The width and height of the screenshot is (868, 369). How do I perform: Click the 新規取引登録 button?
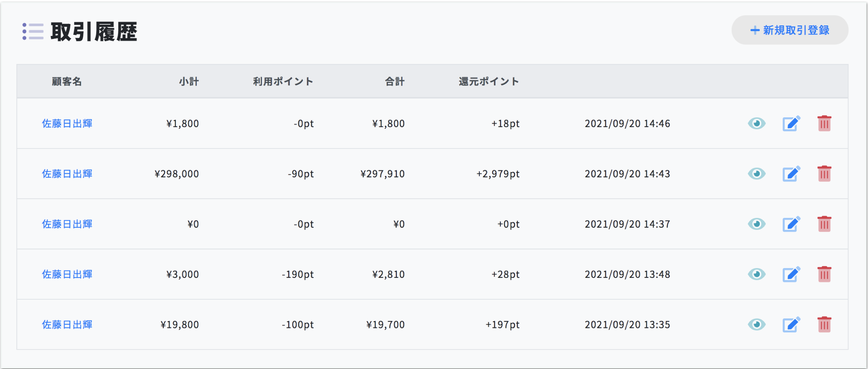(790, 30)
